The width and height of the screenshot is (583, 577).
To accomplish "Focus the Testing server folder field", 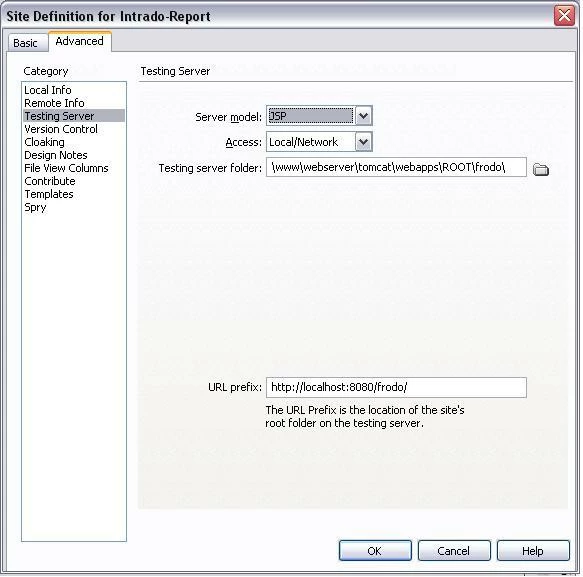I will point(396,167).
